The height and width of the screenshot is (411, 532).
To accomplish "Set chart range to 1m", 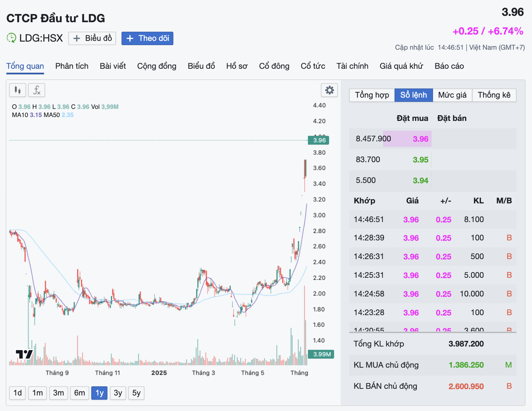I will point(38,393).
